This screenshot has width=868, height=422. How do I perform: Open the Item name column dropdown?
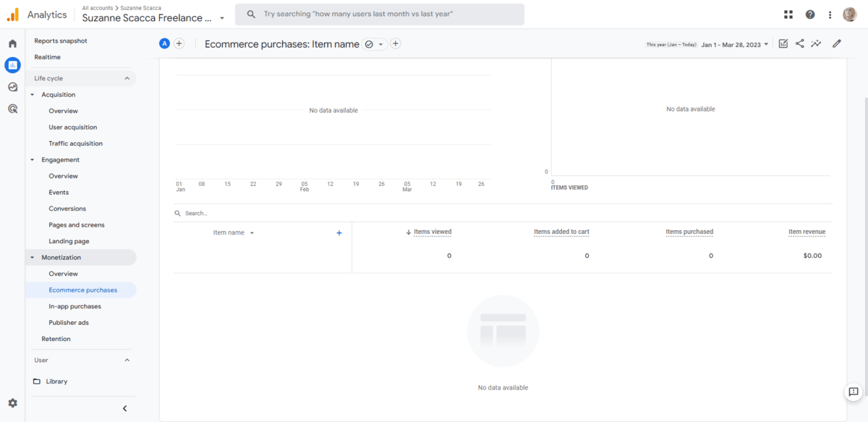click(x=252, y=232)
